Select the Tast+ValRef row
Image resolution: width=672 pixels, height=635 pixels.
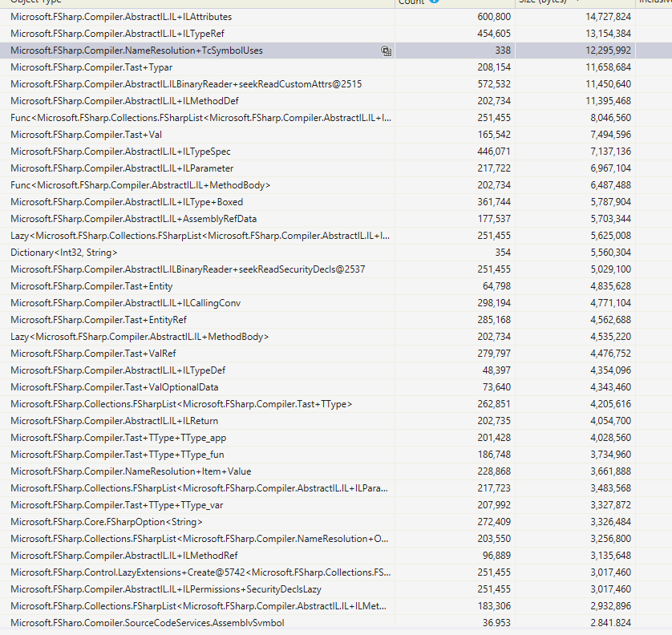(x=336, y=354)
